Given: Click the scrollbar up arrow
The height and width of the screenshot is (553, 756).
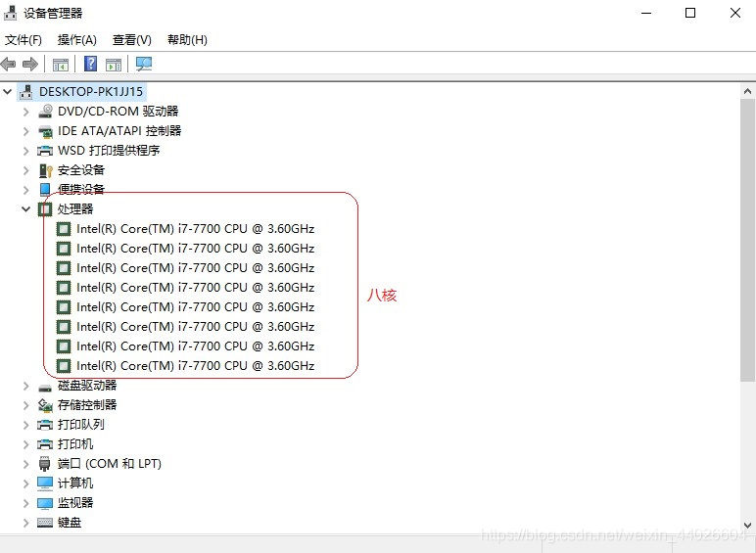Looking at the screenshot, I should [x=747, y=91].
